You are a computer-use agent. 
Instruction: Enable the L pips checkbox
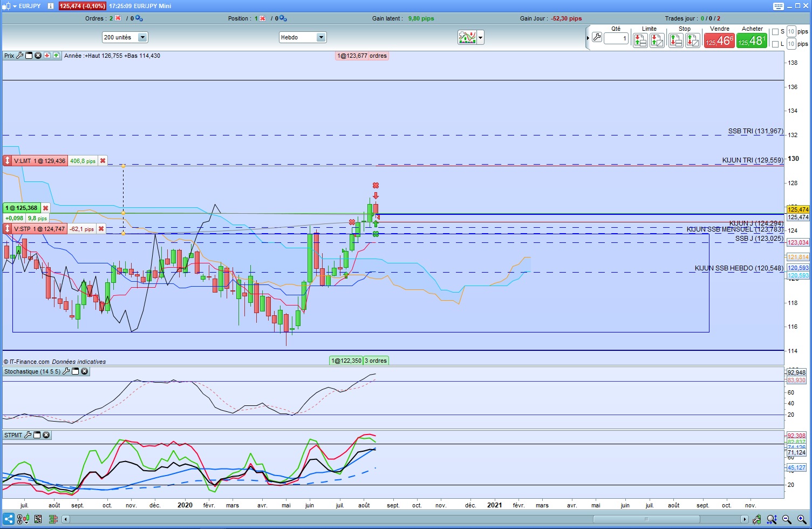(775, 44)
